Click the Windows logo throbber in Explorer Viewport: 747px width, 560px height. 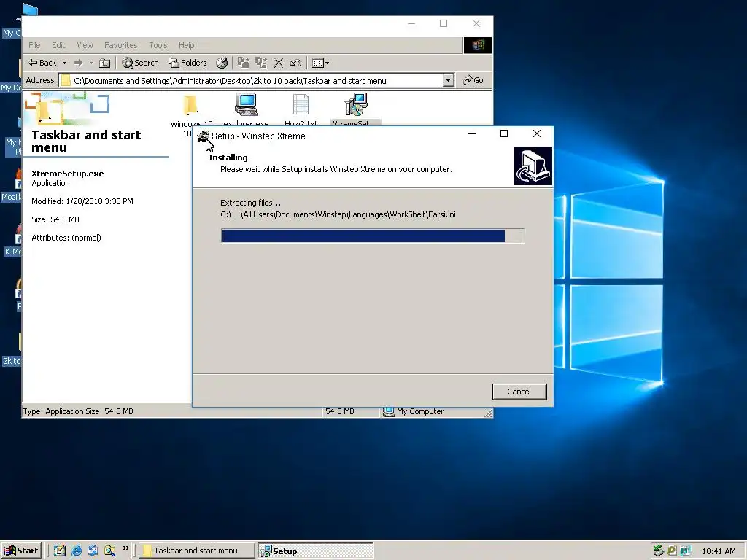[478, 45]
